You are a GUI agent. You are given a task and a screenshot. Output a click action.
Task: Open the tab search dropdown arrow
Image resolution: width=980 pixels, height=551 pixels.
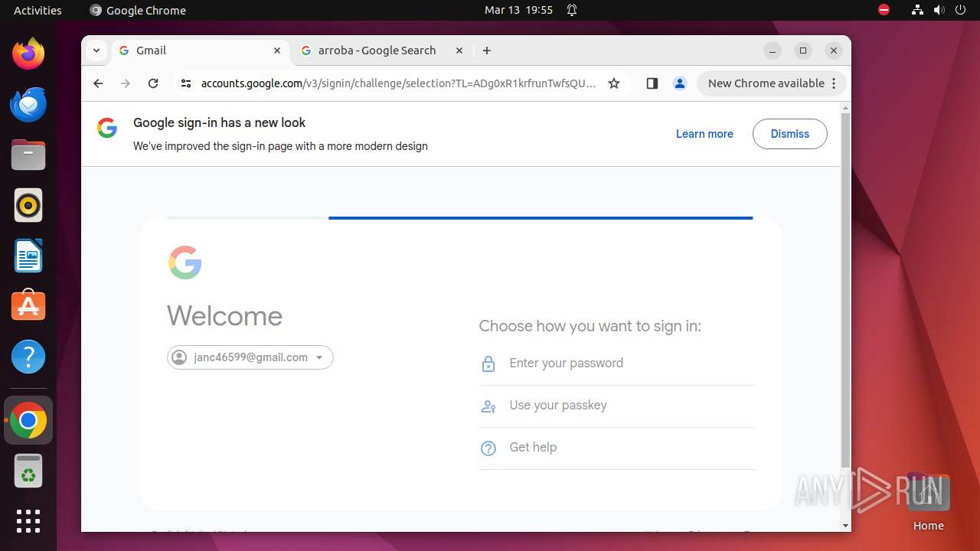(x=96, y=51)
